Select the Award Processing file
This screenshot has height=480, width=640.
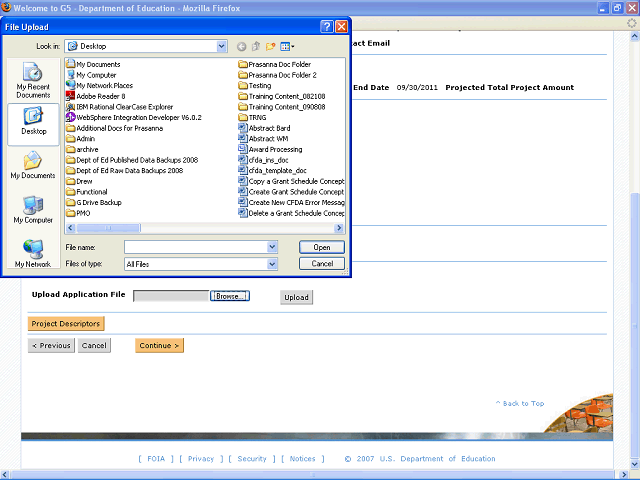[270, 149]
